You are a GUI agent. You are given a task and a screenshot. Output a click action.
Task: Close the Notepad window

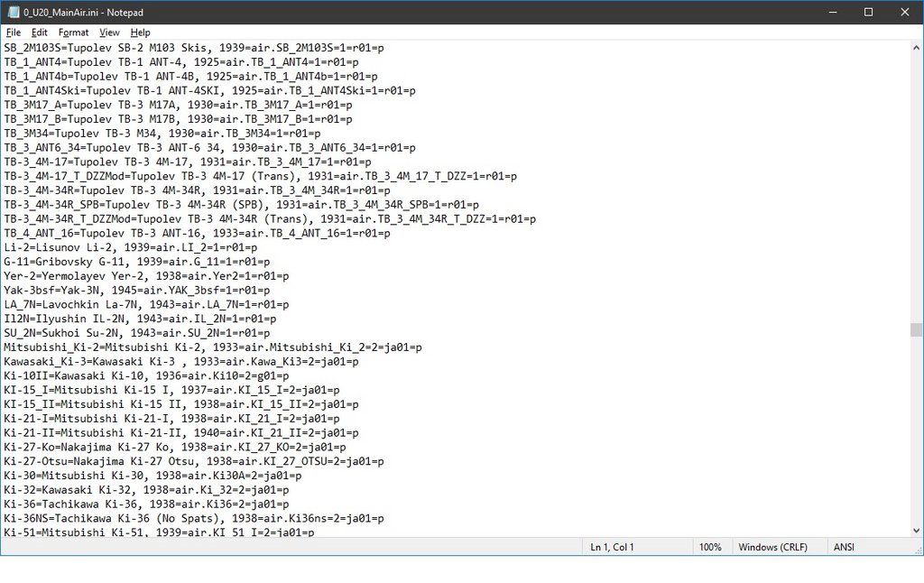click(x=904, y=13)
